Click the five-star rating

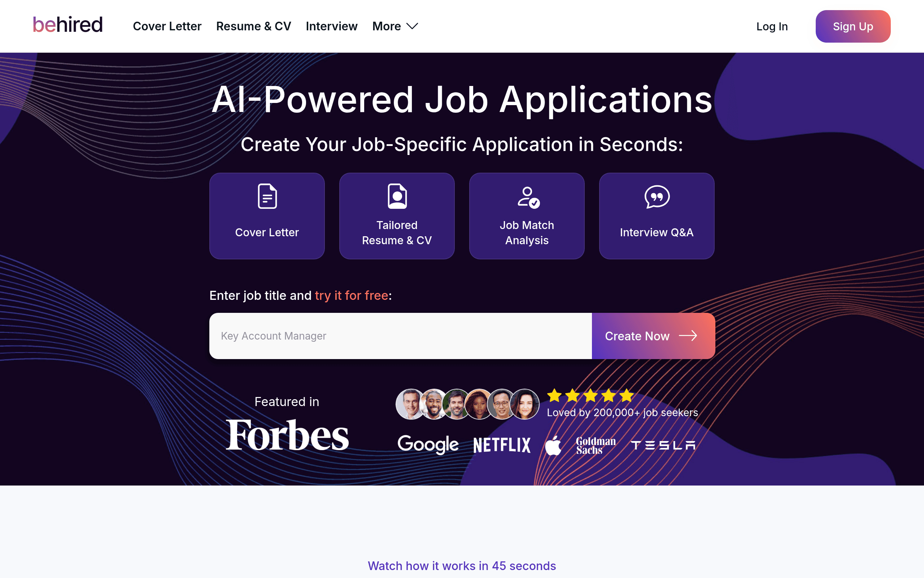coord(590,395)
